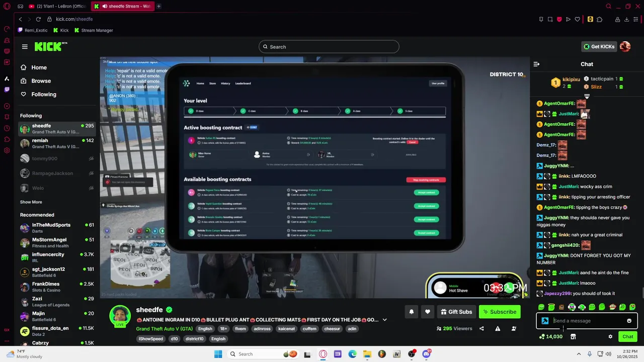Open the Kick hamburger menu
This screenshot has width=644, height=362.
pyautogui.click(x=25, y=47)
